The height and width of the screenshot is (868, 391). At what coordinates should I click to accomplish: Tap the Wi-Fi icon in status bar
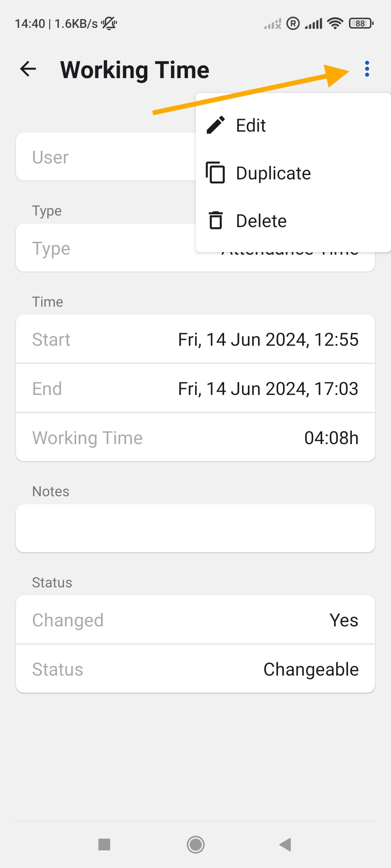(335, 24)
